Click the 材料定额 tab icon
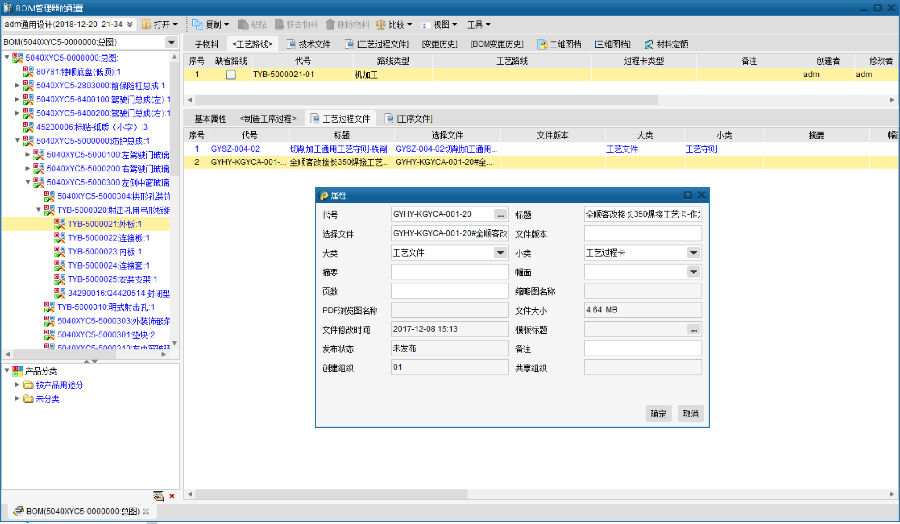Image resolution: width=900 pixels, height=524 pixels. click(649, 44)
